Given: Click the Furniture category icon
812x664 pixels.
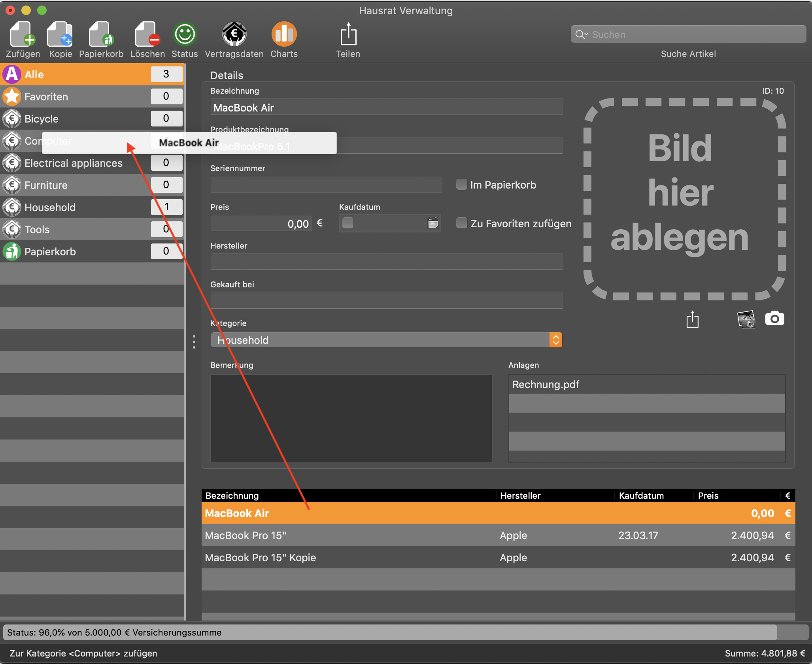Looking at the screenshot, I should click(12, 185).
